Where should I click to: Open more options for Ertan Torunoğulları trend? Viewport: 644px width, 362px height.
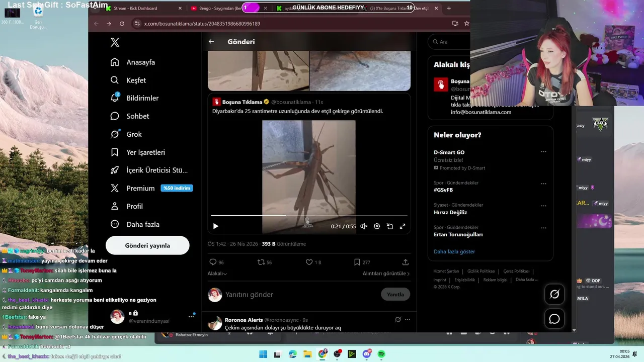(543, 228)
